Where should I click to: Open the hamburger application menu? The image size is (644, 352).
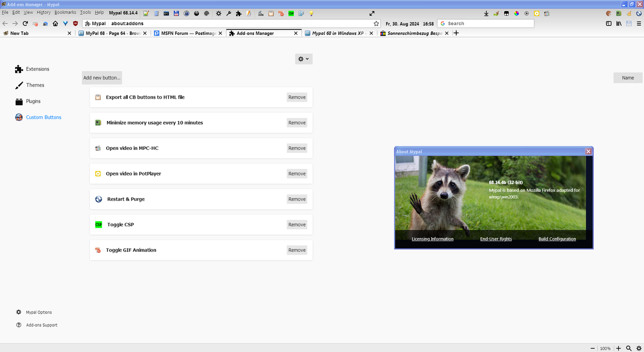click(x=639, y=24)
